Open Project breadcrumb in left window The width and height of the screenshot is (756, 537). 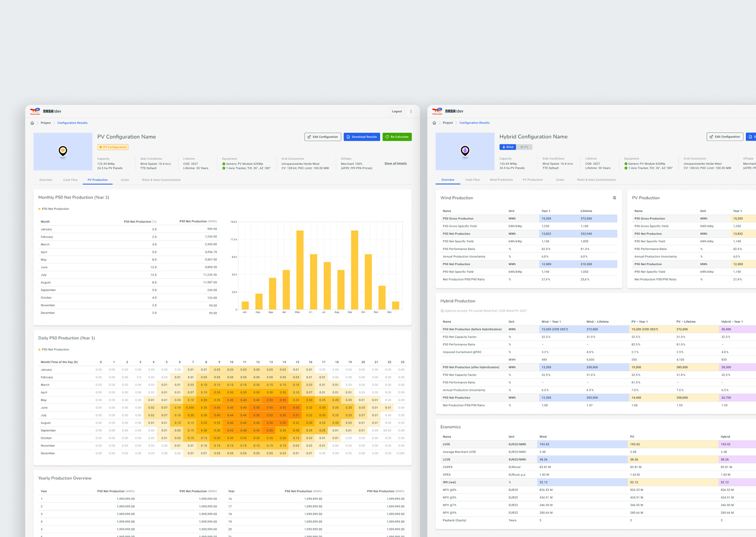click(x=46, y=123)
